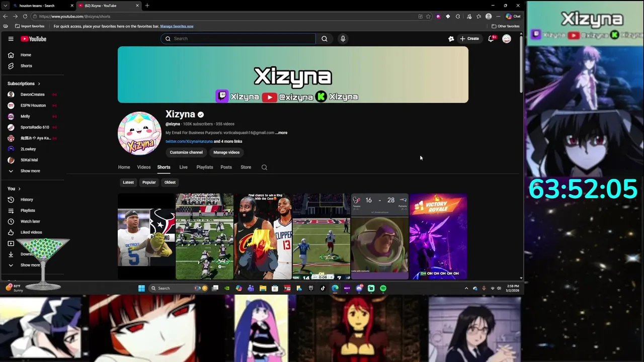This screenshot has width=644, height=362.
Task: Open the YouTube hamburger guide menu
Action: point(11,39)
